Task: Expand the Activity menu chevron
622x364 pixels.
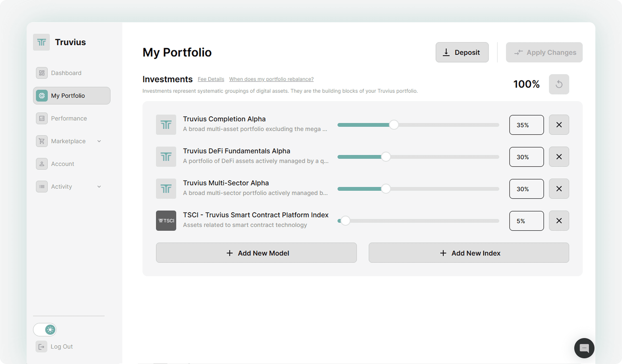Action: coord(99,187)
